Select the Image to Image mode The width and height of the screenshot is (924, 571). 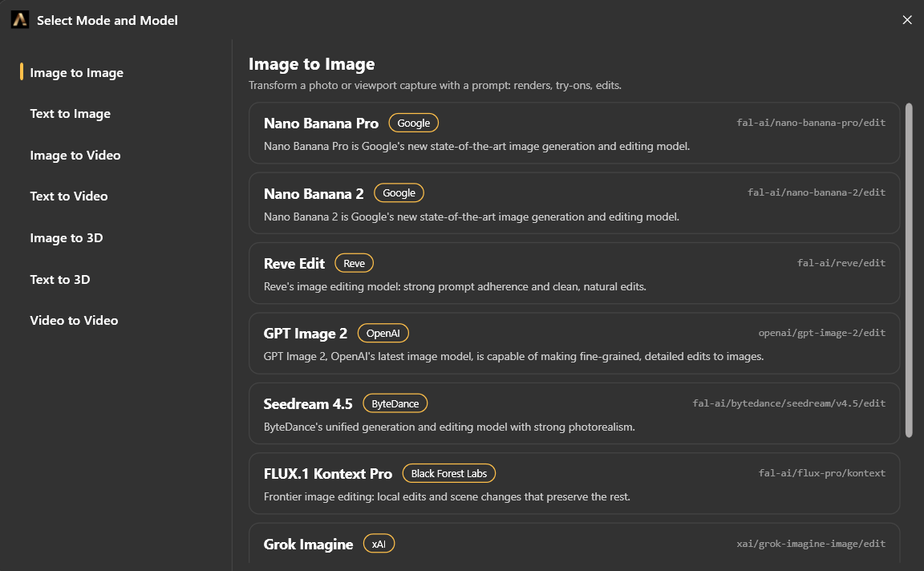[77, 72]
